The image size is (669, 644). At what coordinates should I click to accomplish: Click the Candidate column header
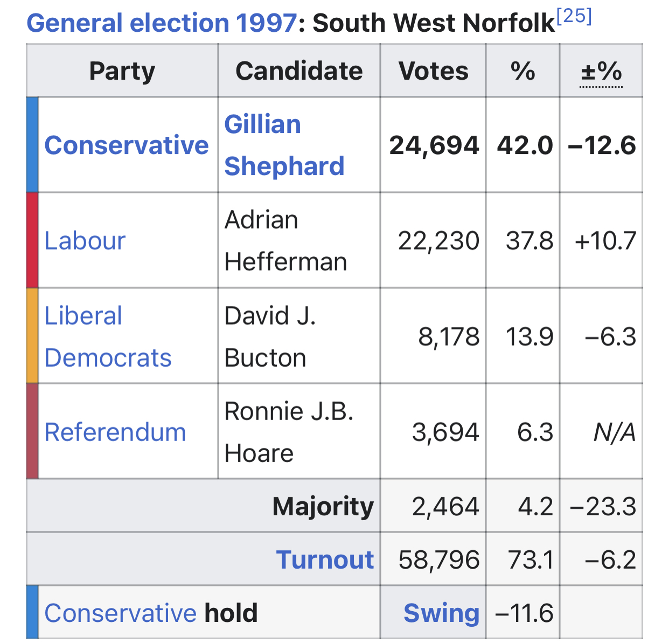pyautogui.click(x=299, y=71)
